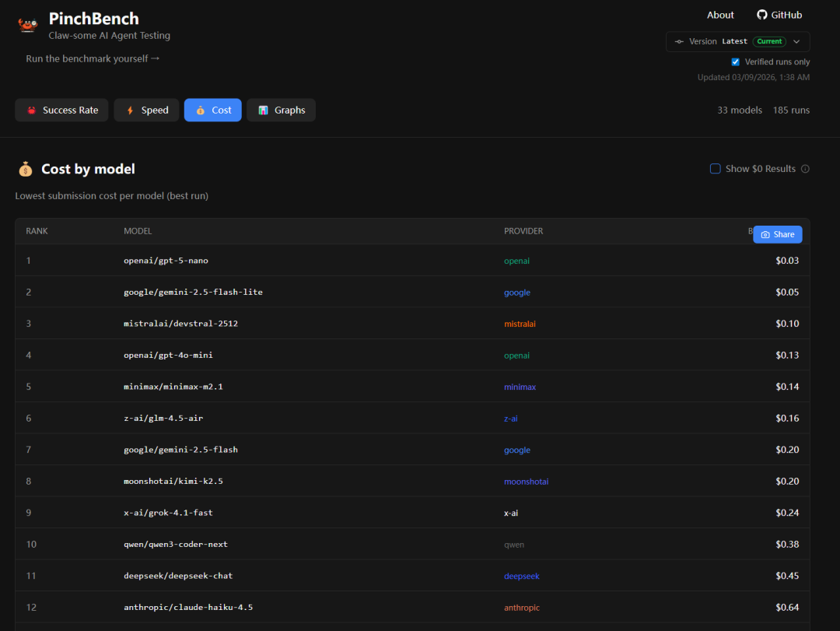Open the Graphs tab
The height and width of the screenshot is (631, 840).
point(281,110)
